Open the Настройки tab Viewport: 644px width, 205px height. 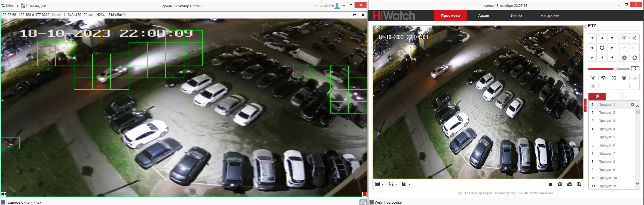coord(550,16)
